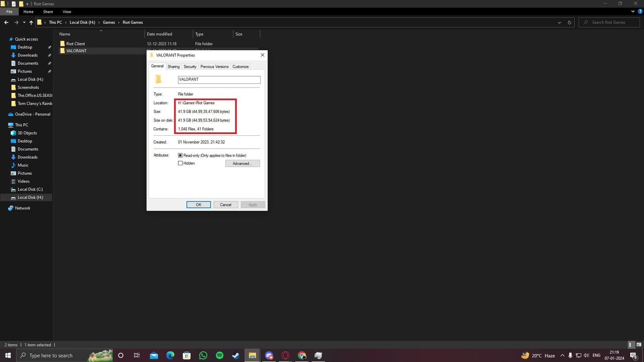This screenshot has width=644, height=362.
Task: Open the Mail app from the taskbar
Action: pyautogui.click(x=154, y=355)
